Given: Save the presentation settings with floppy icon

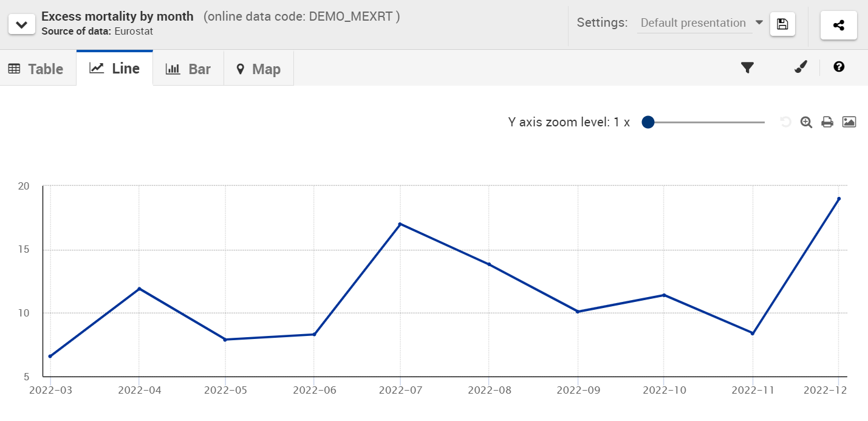Looking at the screenshot, I should (x=782, y=24).
